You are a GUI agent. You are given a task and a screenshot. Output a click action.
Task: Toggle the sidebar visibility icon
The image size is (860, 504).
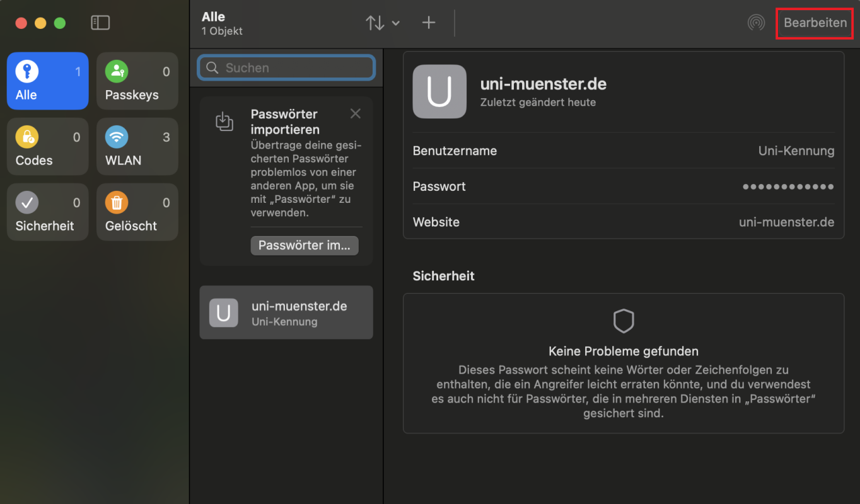pos(100,23)
